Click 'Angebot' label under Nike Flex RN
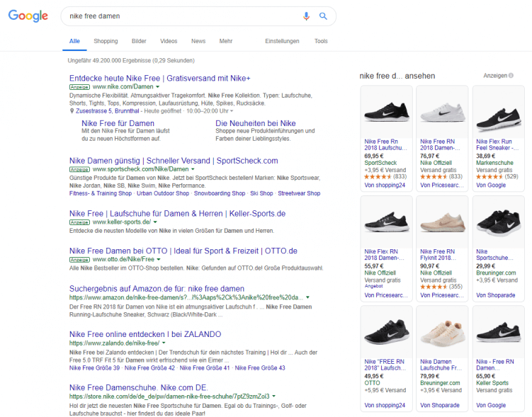This screenshot has height=417, width=532. pos(373,286)
